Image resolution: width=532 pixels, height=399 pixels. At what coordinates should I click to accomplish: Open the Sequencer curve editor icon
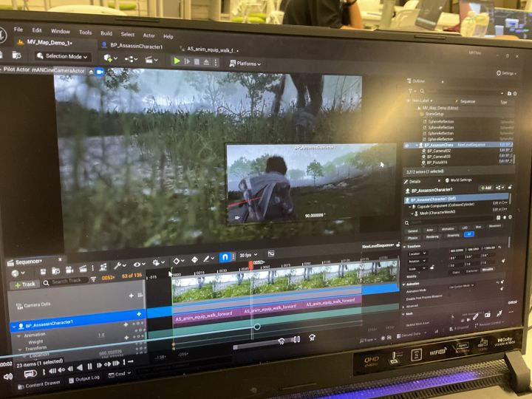pos(270,253)
